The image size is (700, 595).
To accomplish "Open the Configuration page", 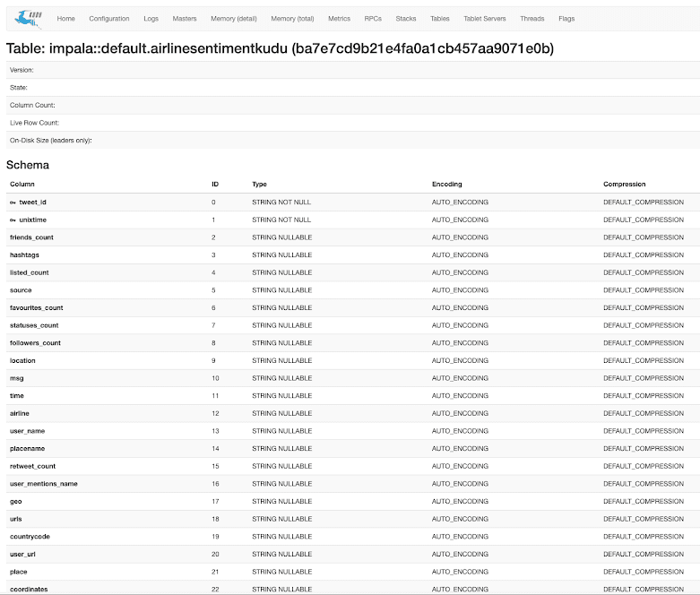I will point(109,19).
